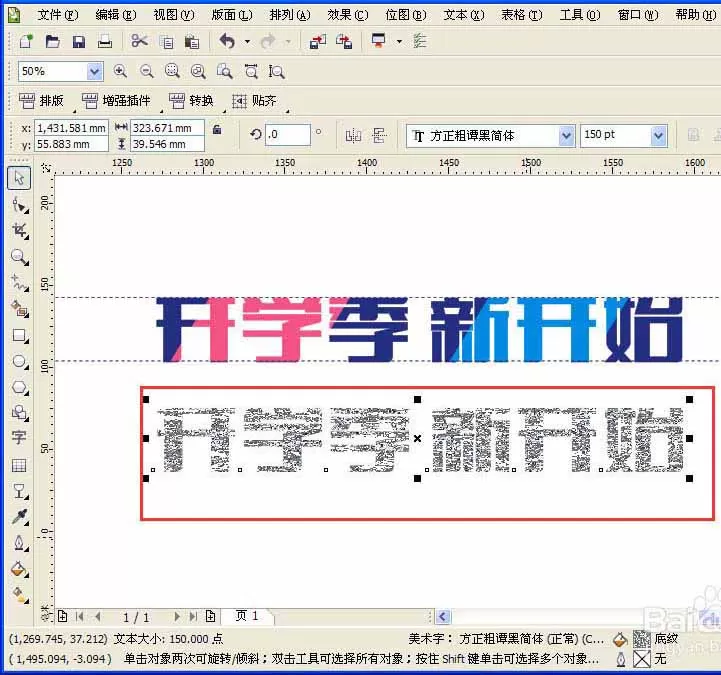721x675 pixels.
Task: Click the object width field 323.671 mm
Action: (x=167, y=128)
